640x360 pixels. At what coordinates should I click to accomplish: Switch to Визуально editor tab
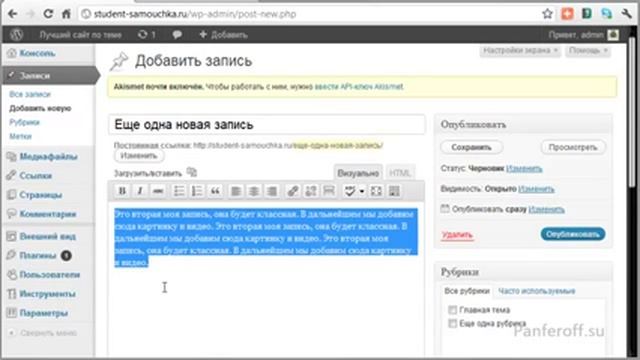pos(358,173)
